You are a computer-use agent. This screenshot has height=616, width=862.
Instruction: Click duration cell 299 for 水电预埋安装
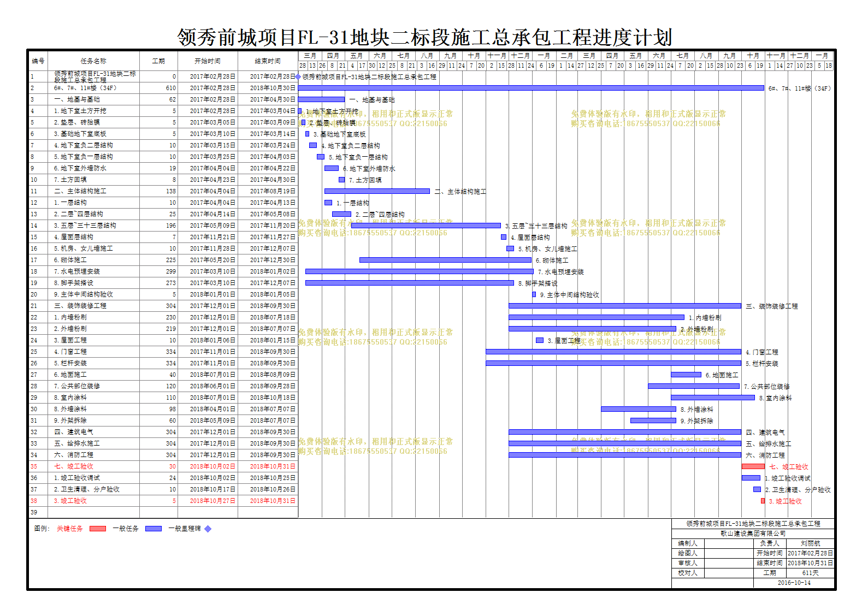(x=158, y=271)
